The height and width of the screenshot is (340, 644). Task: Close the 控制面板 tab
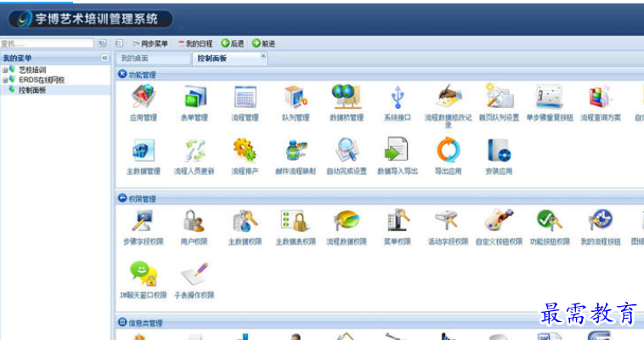click(x=263, y=55)
